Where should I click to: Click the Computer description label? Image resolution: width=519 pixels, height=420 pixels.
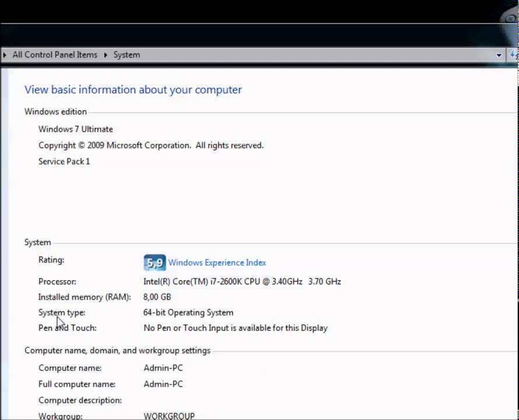pos(80,400)
